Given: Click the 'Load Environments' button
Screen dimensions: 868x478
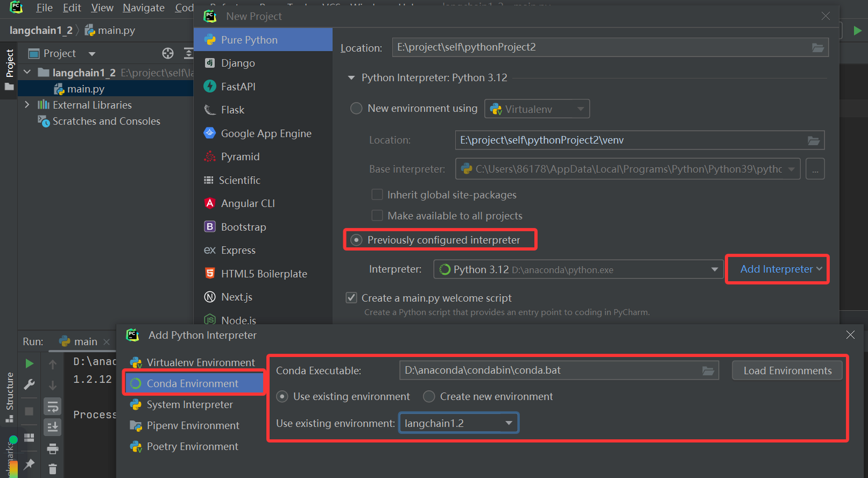Looking at the screenshot, I should (787, 371).
